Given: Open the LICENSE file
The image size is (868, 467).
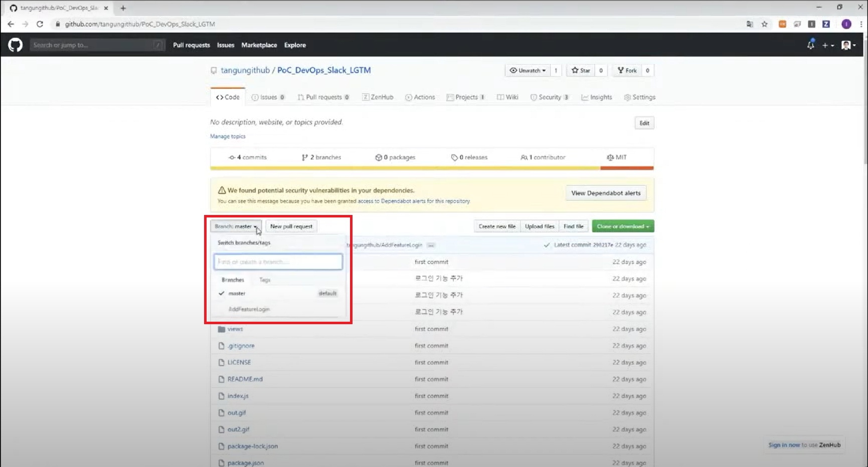Looking at the screenshot, I should [x=239, y=362].
